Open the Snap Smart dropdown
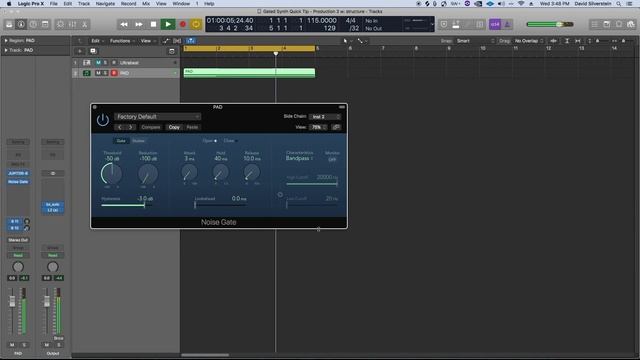 click(475, 41)
